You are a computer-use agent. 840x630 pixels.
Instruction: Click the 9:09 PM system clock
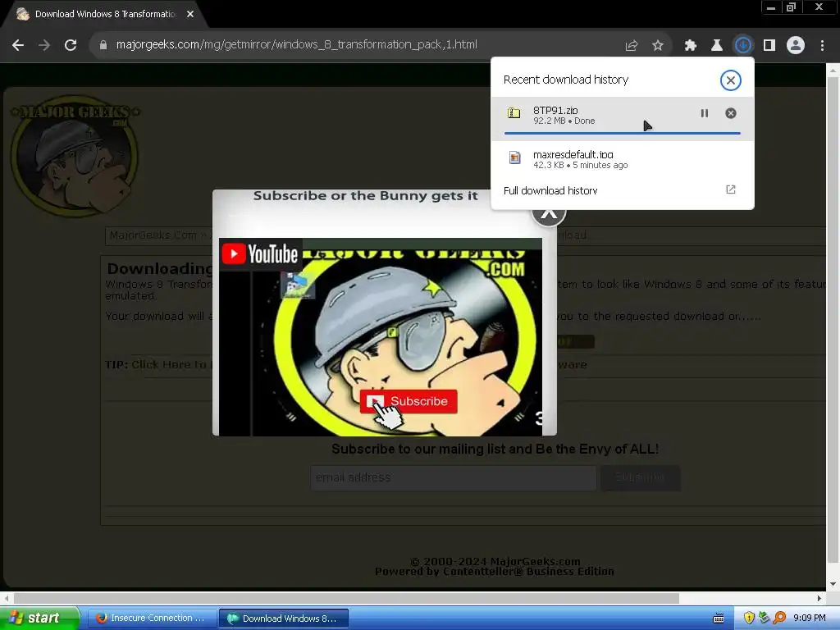[810, 619]
